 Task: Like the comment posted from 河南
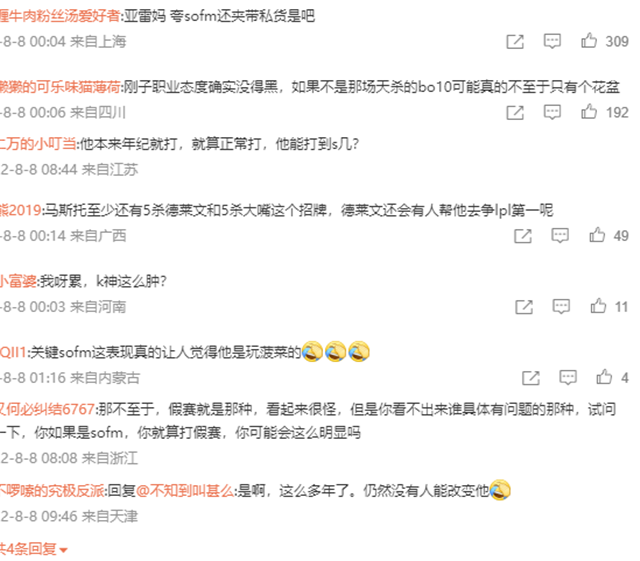(598, 306)
